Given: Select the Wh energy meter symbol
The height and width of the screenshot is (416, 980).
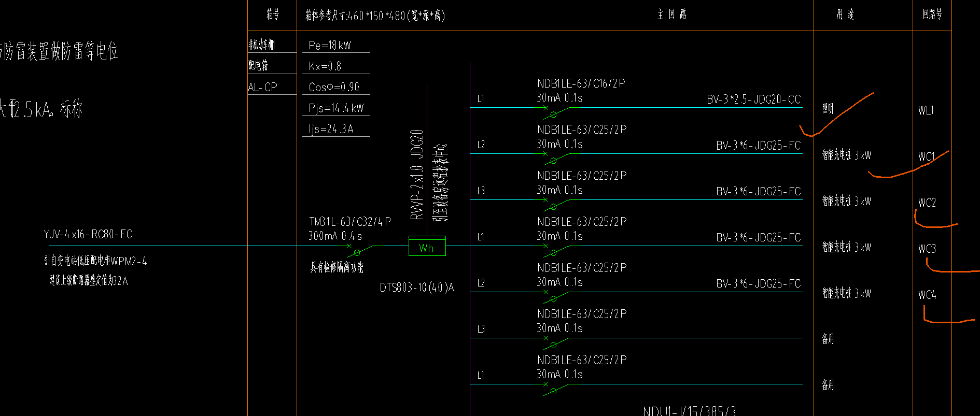Looking at the screenshot, I should coord(427,246).
